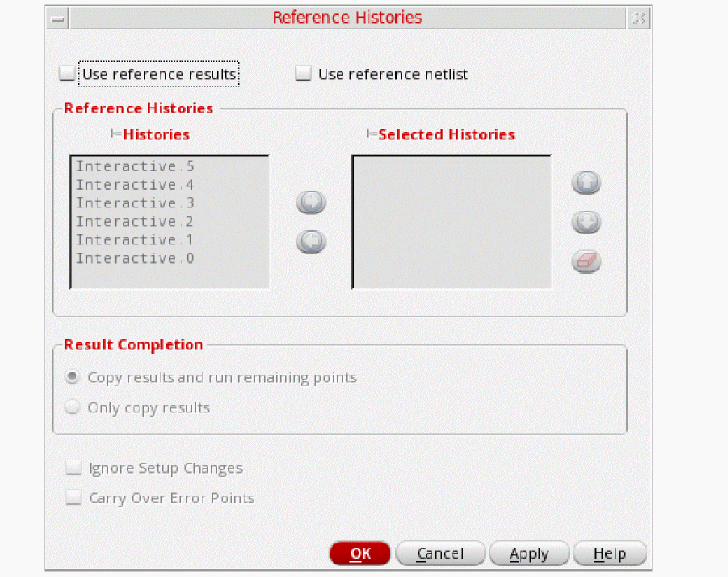Viewport: 728px width, 577px height.
Task: Select Interactive.0 in Histories list
Action: (x=135, y=259)
